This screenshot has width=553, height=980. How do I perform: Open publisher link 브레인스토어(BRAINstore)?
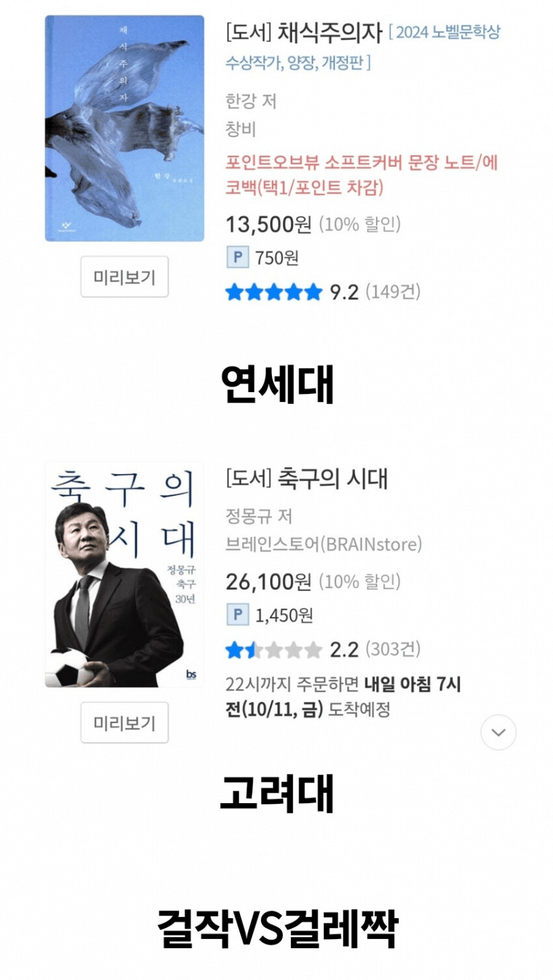click(x=323, y=544)
